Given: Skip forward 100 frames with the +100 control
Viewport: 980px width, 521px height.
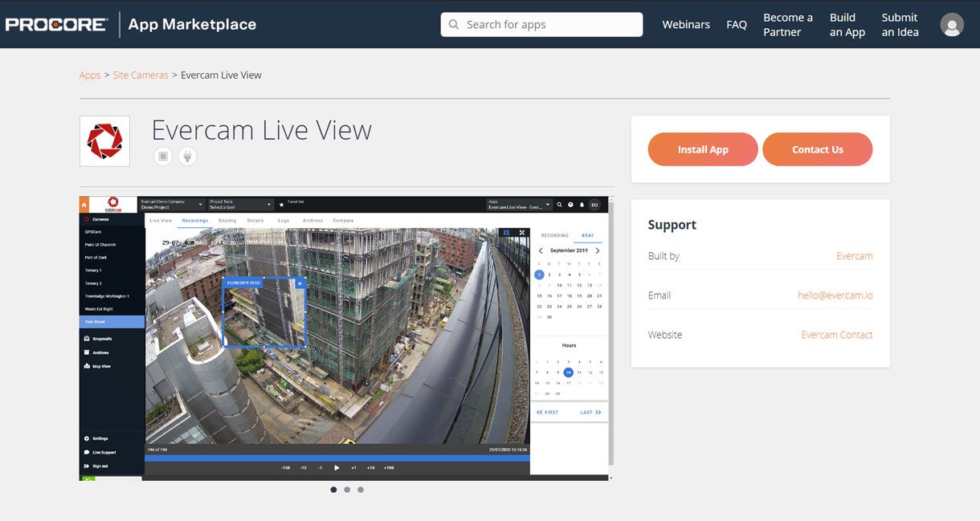Looking at the screenshot, I should point(389,467).
